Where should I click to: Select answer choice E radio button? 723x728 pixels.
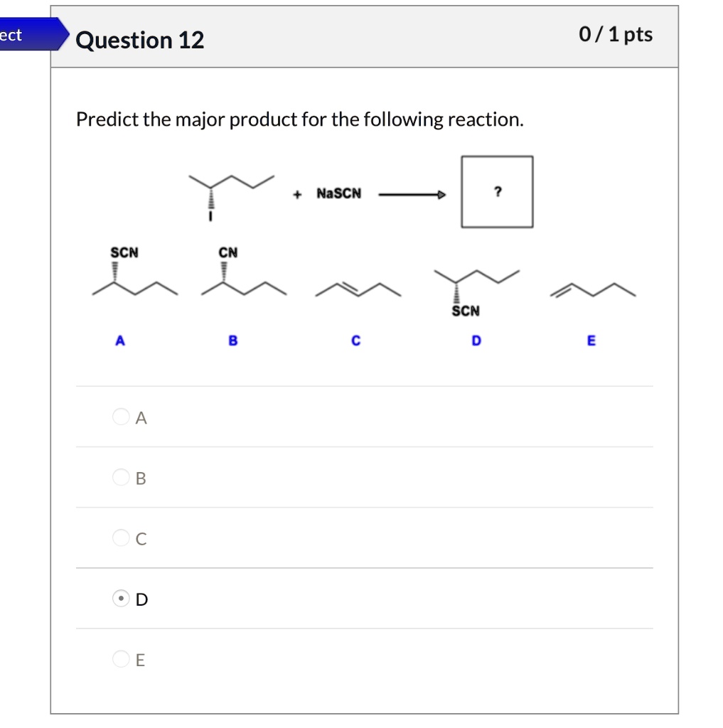point(120,658)
